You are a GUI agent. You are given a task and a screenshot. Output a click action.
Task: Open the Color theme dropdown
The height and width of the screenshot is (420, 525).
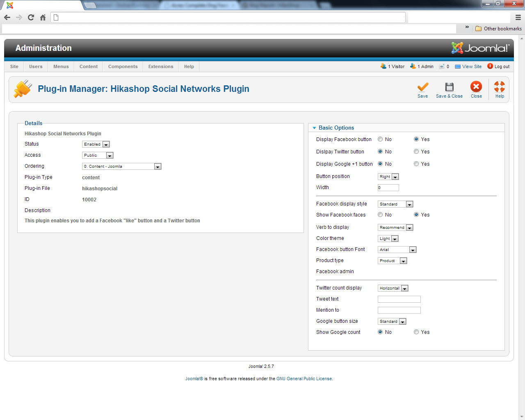(x=388, y=239)
